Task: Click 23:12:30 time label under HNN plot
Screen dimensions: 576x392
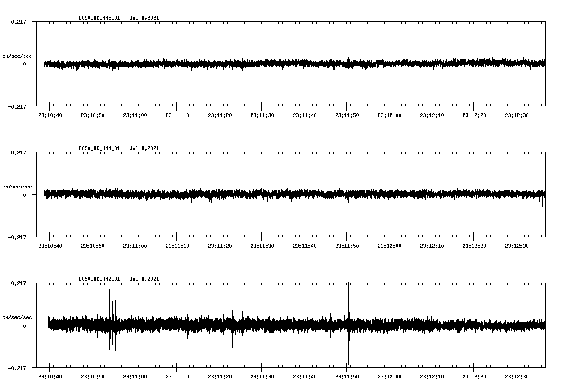Action: pos(517,246)
